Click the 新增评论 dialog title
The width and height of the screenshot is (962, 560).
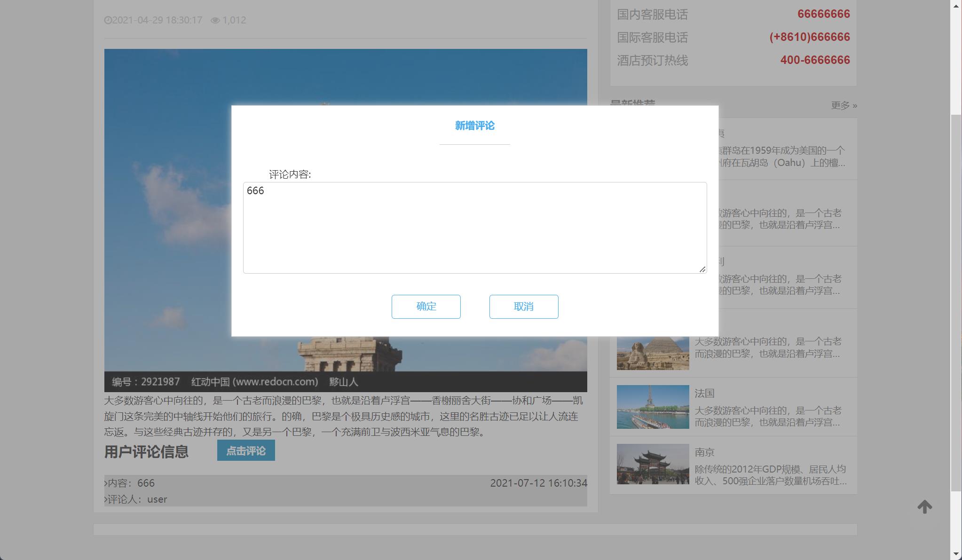click(x=474, y=125)
